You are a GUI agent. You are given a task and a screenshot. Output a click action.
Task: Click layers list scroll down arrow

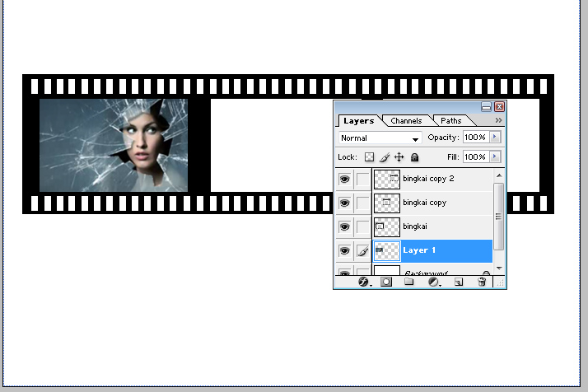tap(499, 268)
